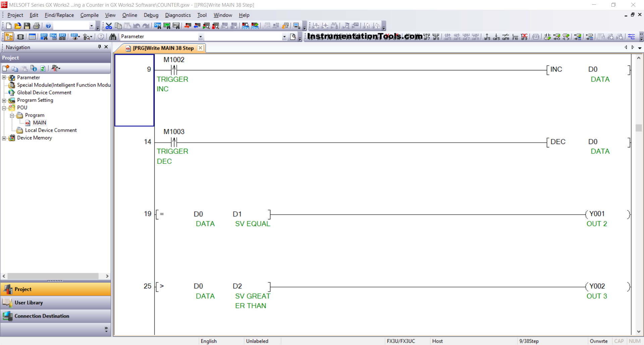
Task: Click the ladder editor scroll down arrow
Action: (x=639, y=332)
